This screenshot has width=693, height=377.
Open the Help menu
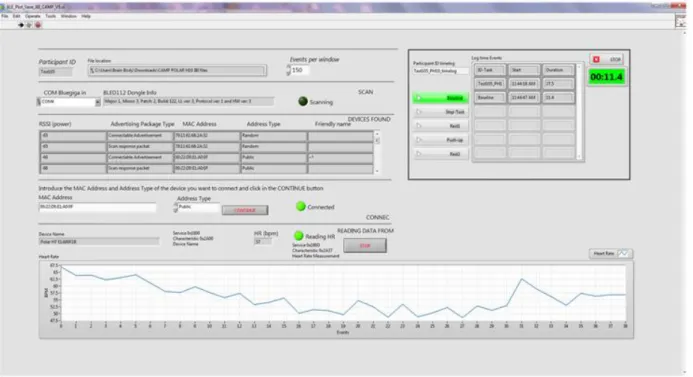tap(86, 16)
